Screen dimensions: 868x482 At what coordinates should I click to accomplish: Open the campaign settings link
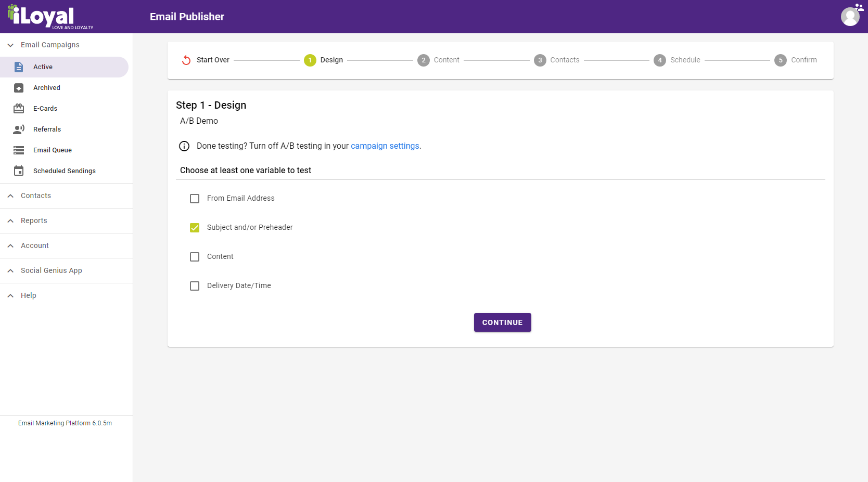385,146
